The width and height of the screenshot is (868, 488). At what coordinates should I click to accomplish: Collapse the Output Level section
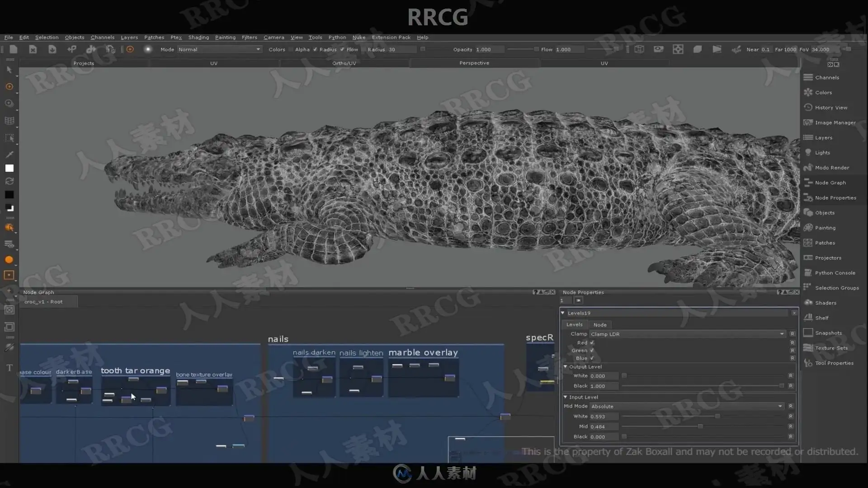pyautogui.click(x=565, y=366)
